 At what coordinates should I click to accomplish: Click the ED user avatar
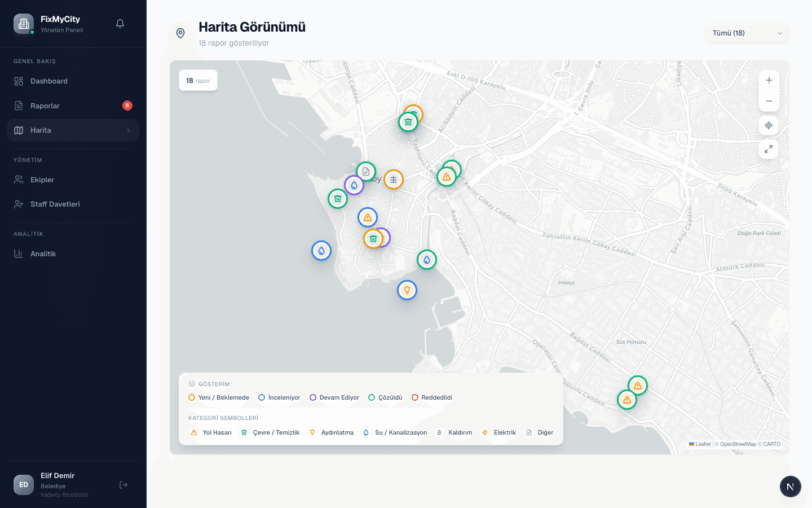coord(24,485)
